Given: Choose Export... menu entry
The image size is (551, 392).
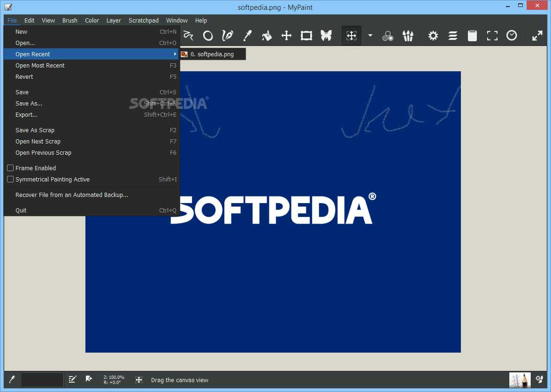Looking at the screenshot, I should (92, 114).
